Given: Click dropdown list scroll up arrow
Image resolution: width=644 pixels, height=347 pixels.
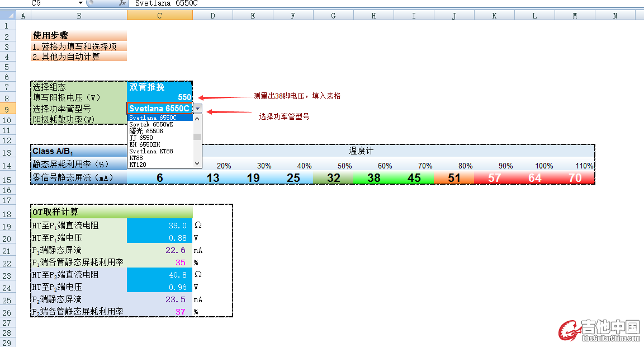Looking at the screenshot, I should point(197,119).
